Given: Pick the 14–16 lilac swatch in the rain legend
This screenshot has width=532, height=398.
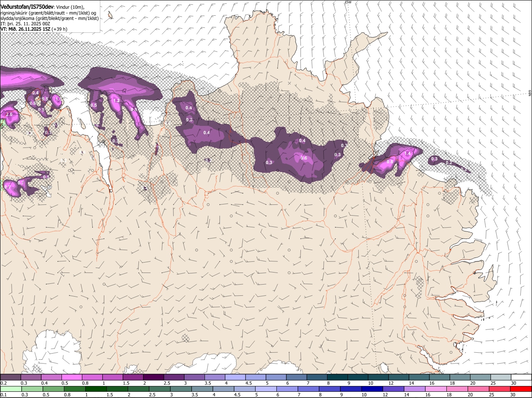Looking at the screenshot, I should pyautogui.click(x=414, y=389).
